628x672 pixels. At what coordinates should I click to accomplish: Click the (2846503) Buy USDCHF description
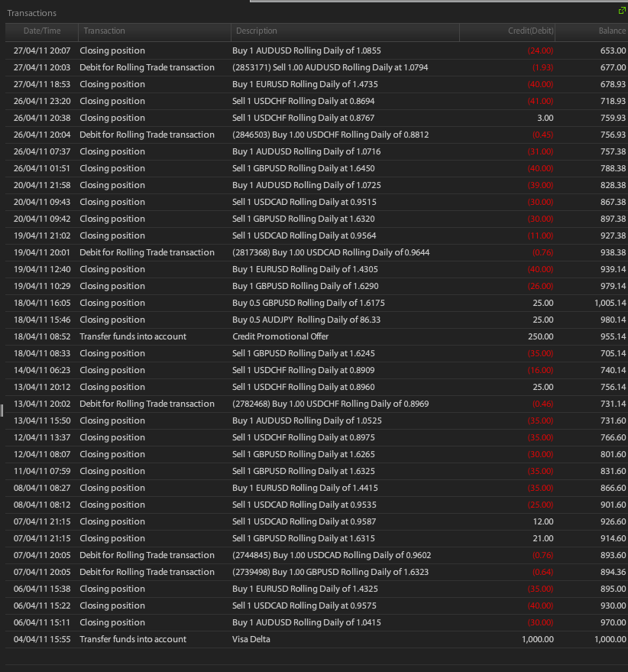tap(330, 135)
